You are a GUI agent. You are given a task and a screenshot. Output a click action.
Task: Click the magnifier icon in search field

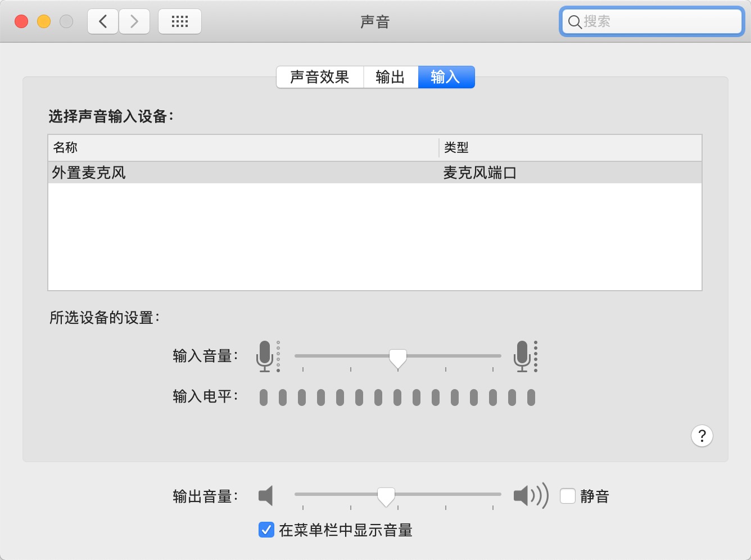click(574, 22)
